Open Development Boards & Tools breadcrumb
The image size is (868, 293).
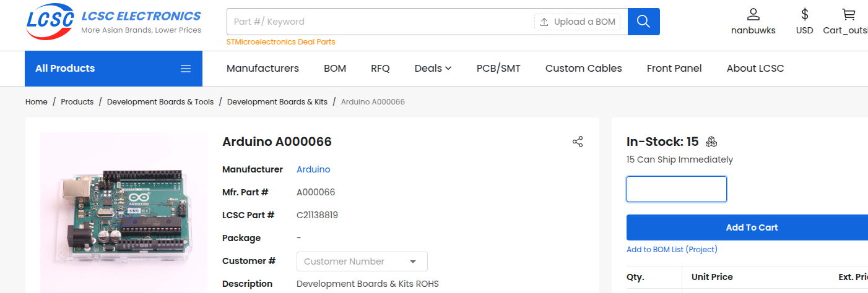click(x=160, y=101)
